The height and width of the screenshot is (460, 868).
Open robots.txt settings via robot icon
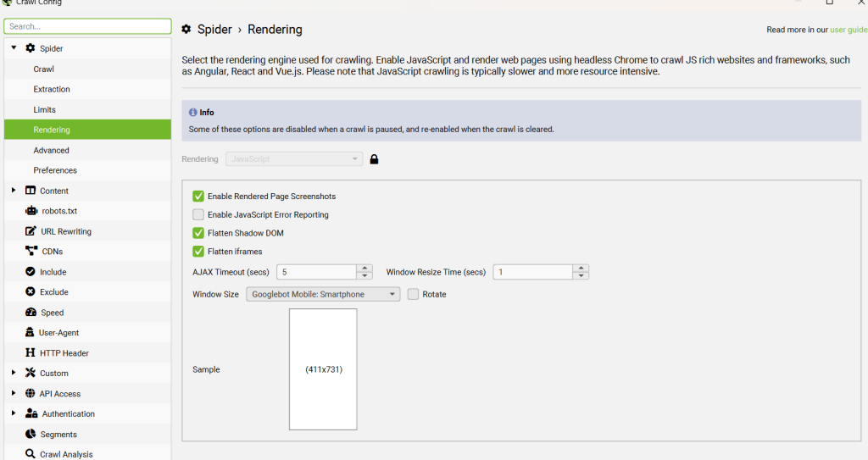31,211
